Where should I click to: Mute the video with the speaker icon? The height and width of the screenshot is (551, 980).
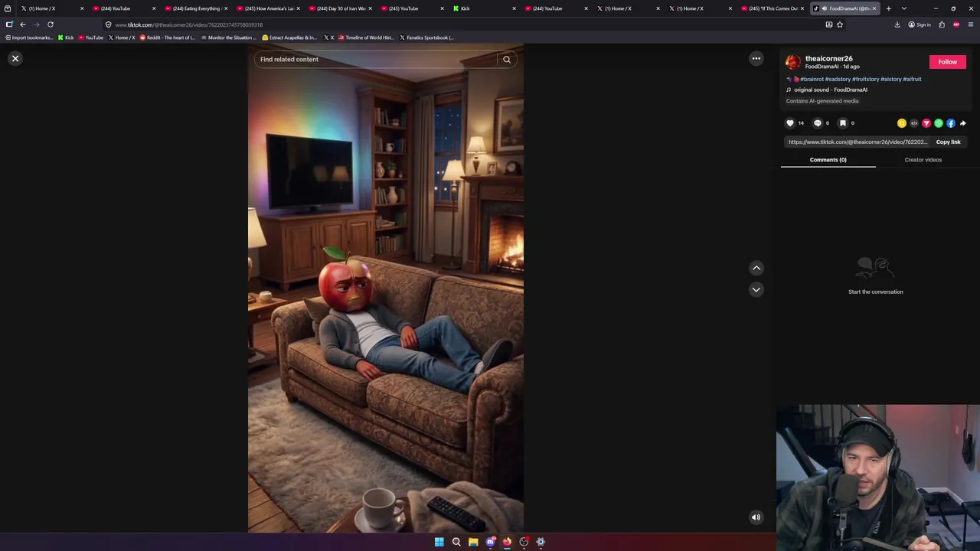click(756, 517)
